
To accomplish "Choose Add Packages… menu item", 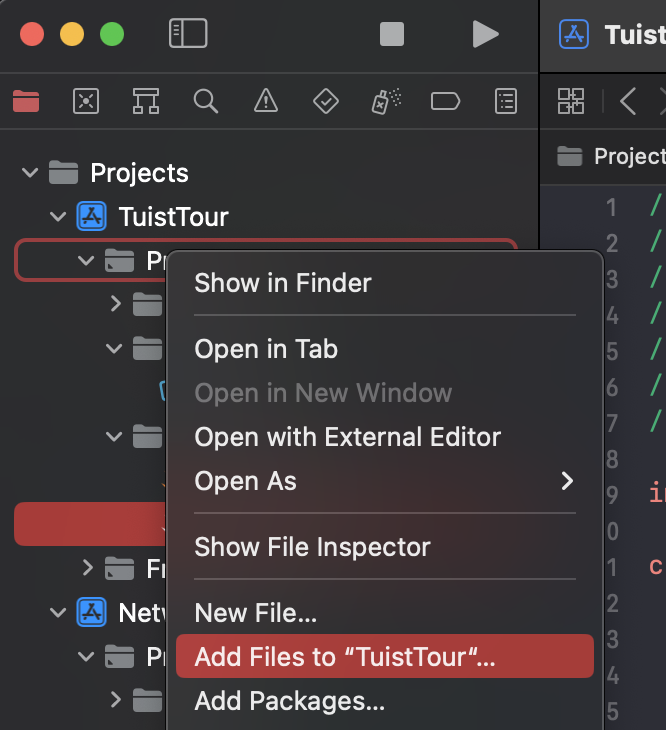I will (x=385, y=701).
